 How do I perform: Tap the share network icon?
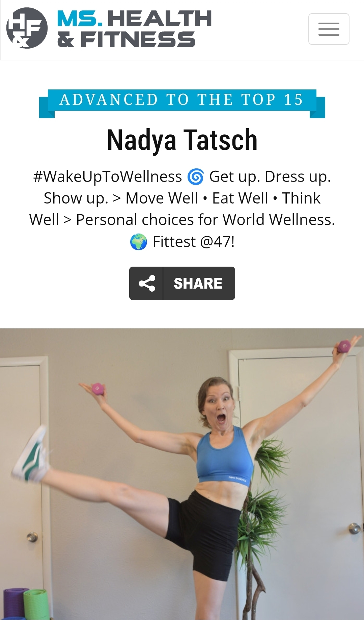[x=147, y=284]
